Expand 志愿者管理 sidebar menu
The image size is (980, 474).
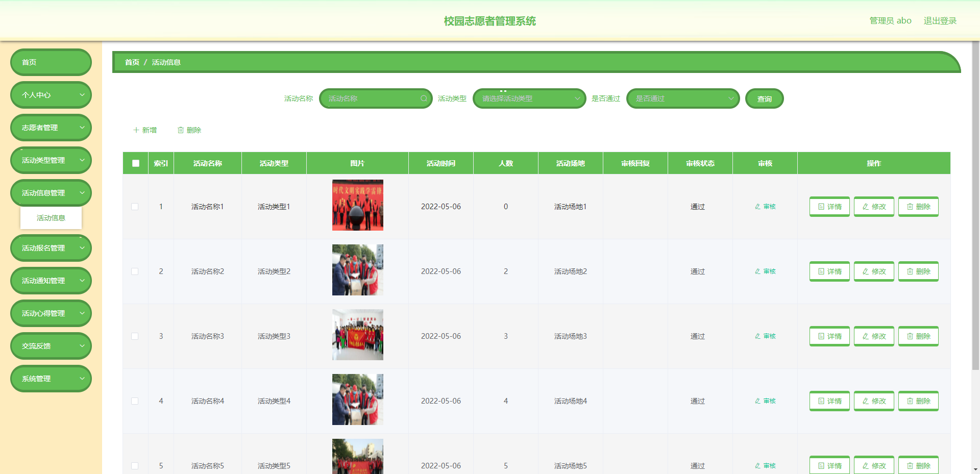[x=51, y=128]
